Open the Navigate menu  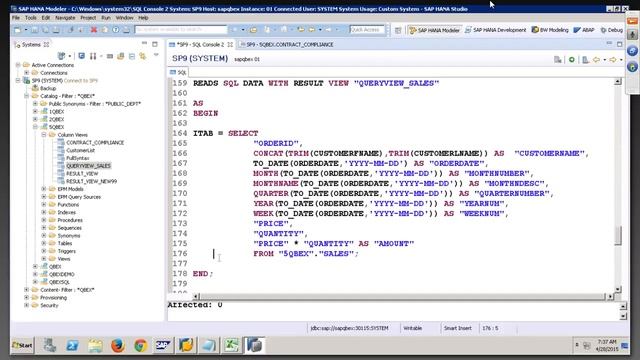click(x=65, y=18)
